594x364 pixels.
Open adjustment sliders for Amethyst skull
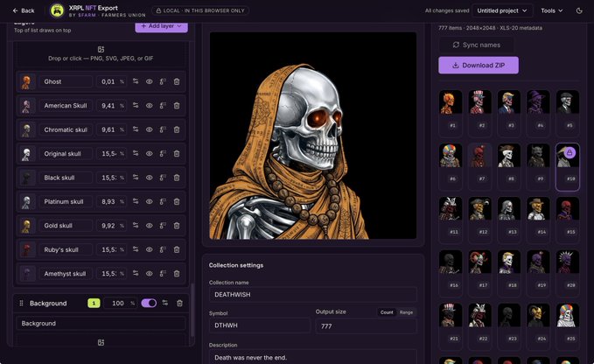pos(136,274)
